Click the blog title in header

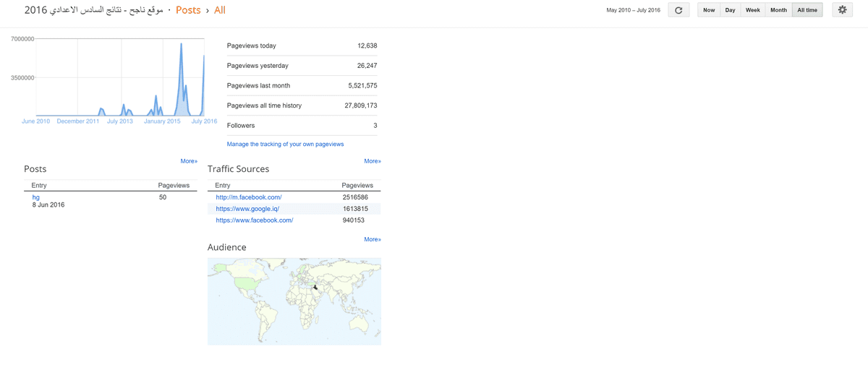pos(93,10)
